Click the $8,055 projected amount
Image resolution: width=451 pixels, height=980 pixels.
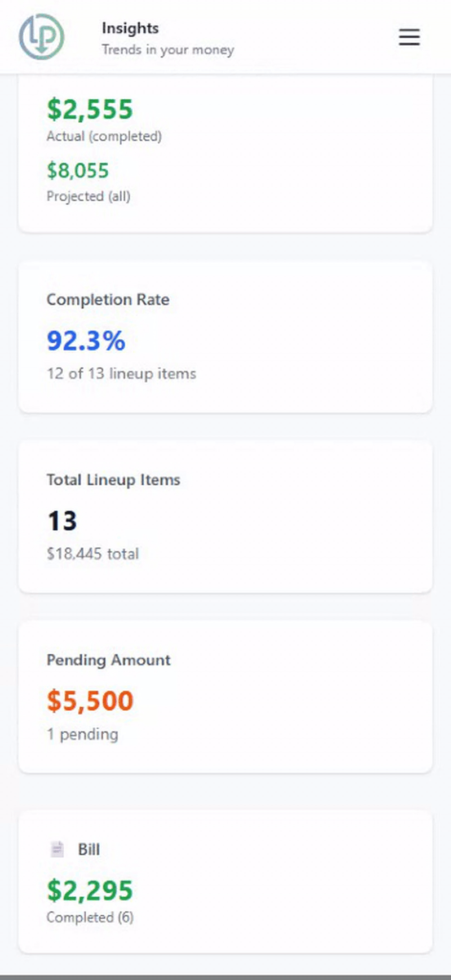pos(78,170)
